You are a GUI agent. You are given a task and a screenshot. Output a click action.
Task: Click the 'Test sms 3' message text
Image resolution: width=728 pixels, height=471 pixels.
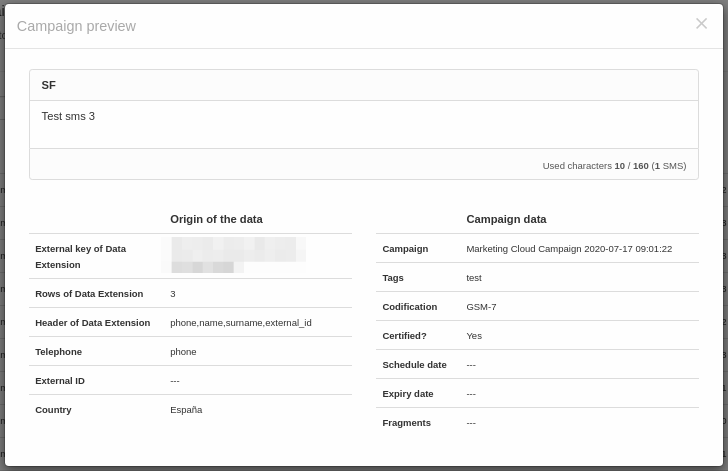tap(68, 116)
